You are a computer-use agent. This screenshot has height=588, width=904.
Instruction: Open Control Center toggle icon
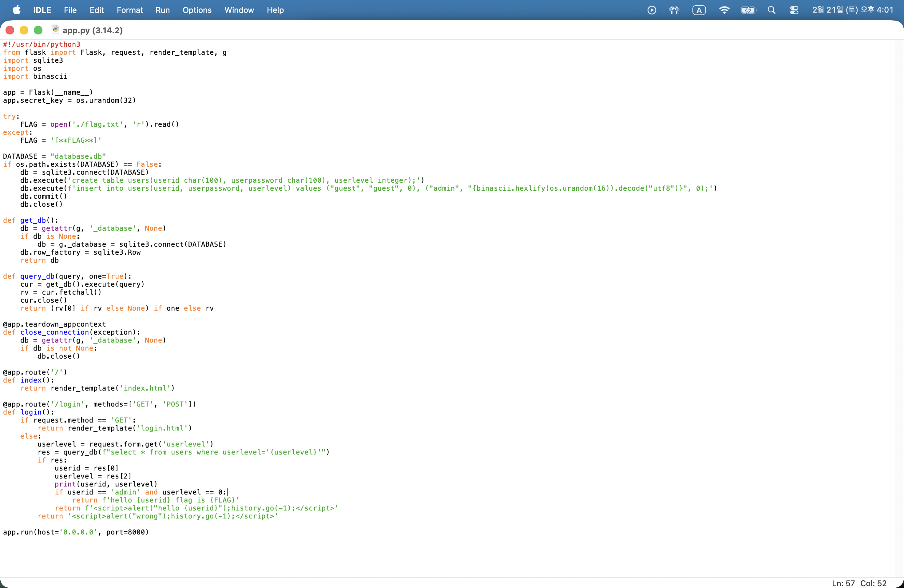point(794,10)
